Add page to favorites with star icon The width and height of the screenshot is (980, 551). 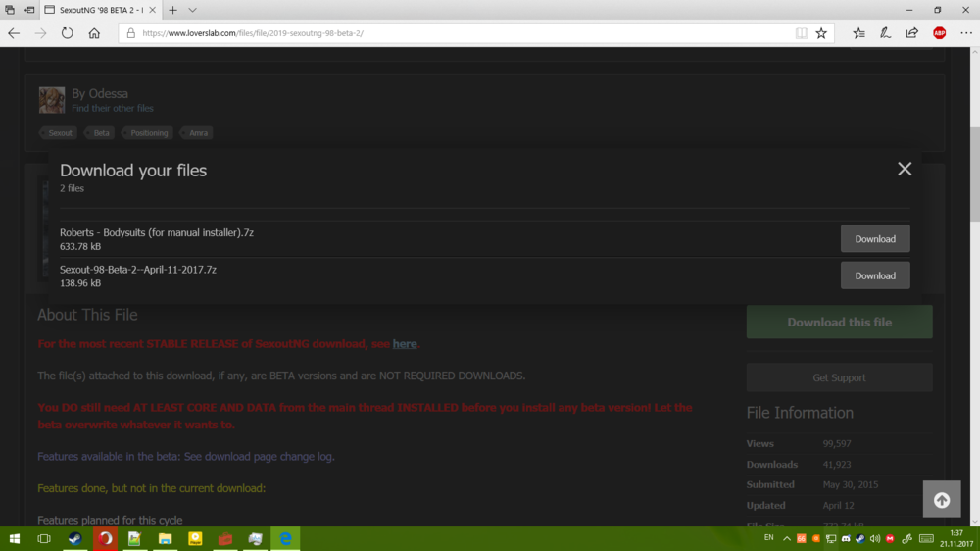(x=821, y=33)
